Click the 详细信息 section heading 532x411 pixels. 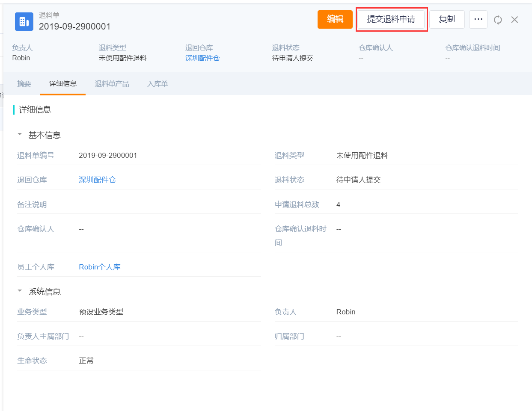[35, 110]
